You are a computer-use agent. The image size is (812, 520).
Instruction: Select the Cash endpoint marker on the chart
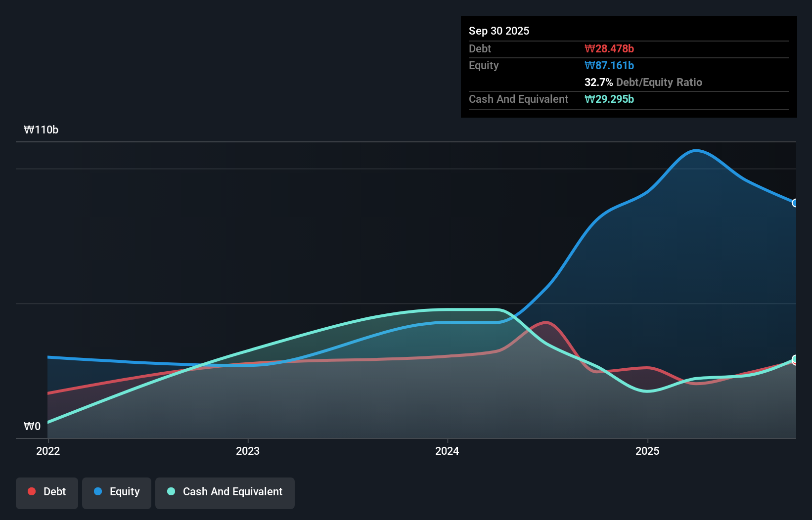(795, 359)
